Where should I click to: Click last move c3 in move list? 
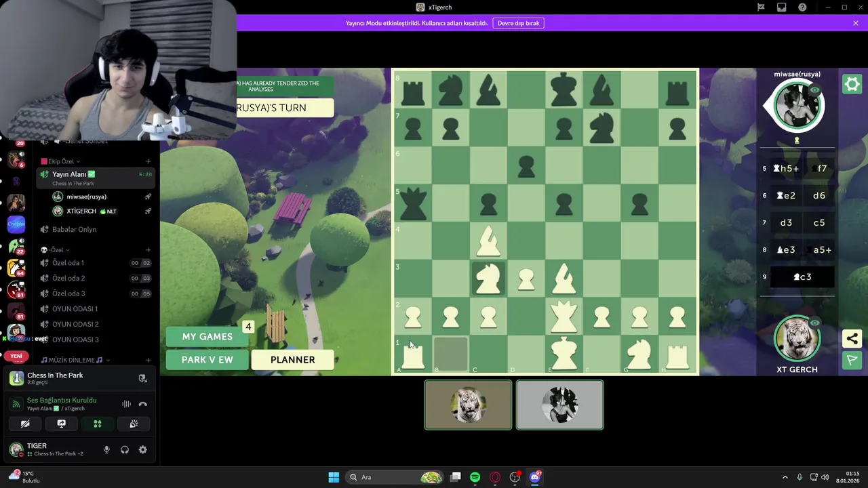click(x=802, y=277)
